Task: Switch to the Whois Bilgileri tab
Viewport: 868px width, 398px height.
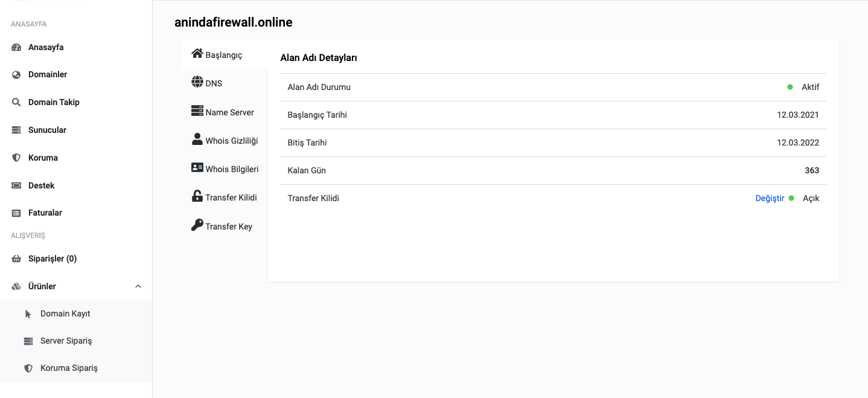Action: (224, 169)
